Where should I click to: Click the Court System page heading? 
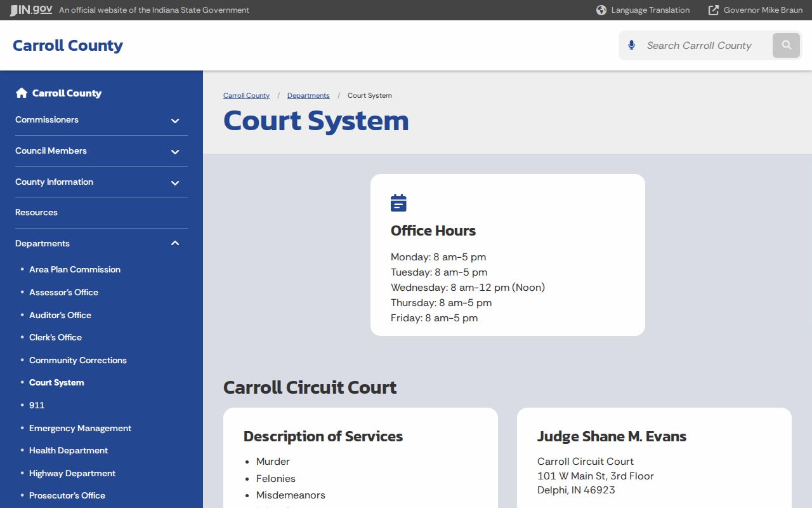[x=316, y=121]
